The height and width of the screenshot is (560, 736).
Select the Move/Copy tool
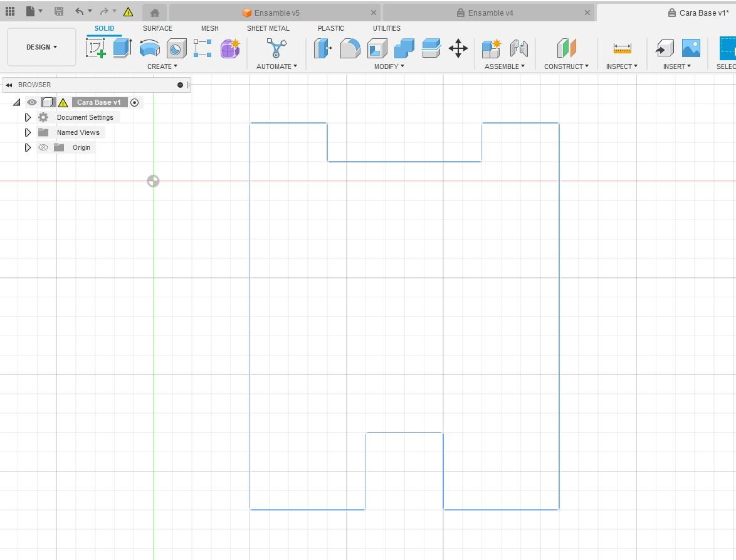[x=458, y=48]
